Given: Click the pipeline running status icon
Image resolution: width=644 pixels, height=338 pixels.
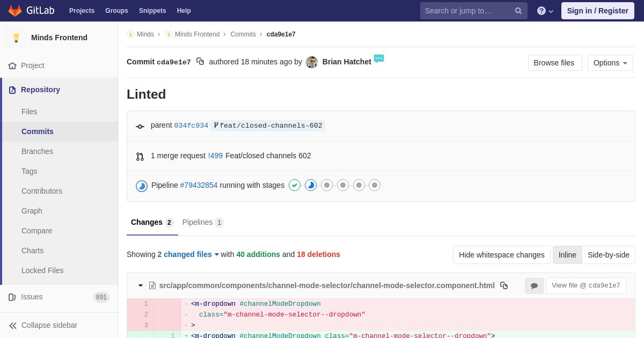Looking at the screenshot, I should 142,186.
